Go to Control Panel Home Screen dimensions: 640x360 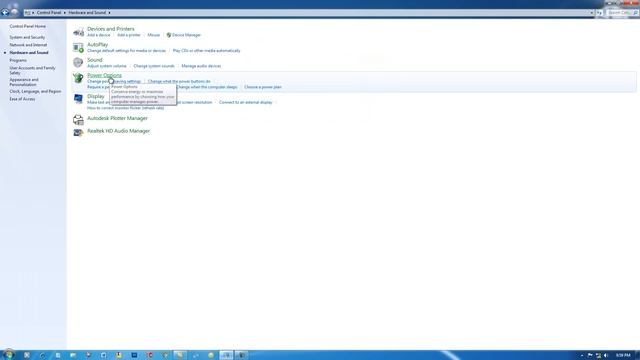coord(28,27)
